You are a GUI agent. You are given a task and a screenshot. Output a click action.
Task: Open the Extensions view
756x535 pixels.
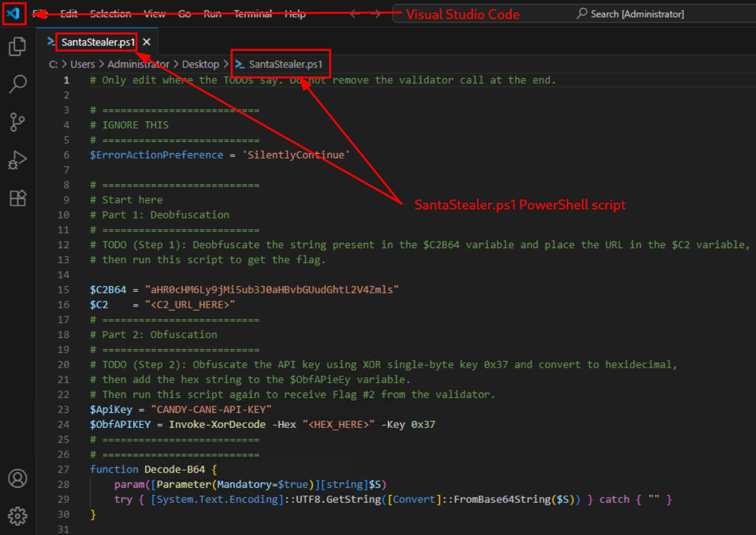17,196
